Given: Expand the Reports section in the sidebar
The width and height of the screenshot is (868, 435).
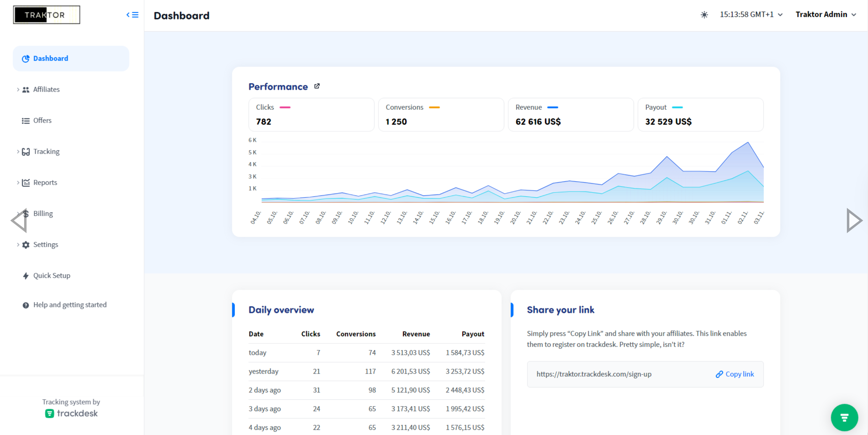Looking at the screenshot, I should [45, 183].
